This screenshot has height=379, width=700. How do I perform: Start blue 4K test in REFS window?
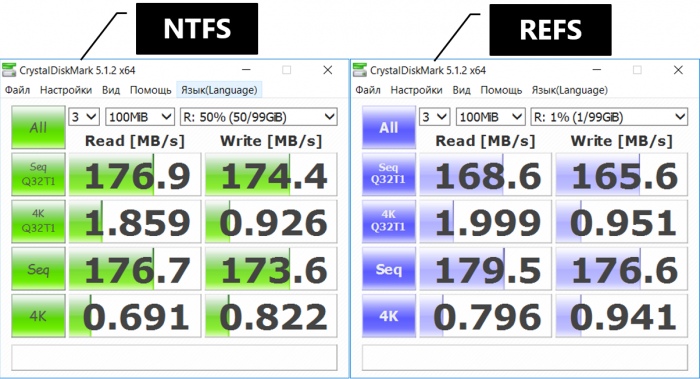389,316
